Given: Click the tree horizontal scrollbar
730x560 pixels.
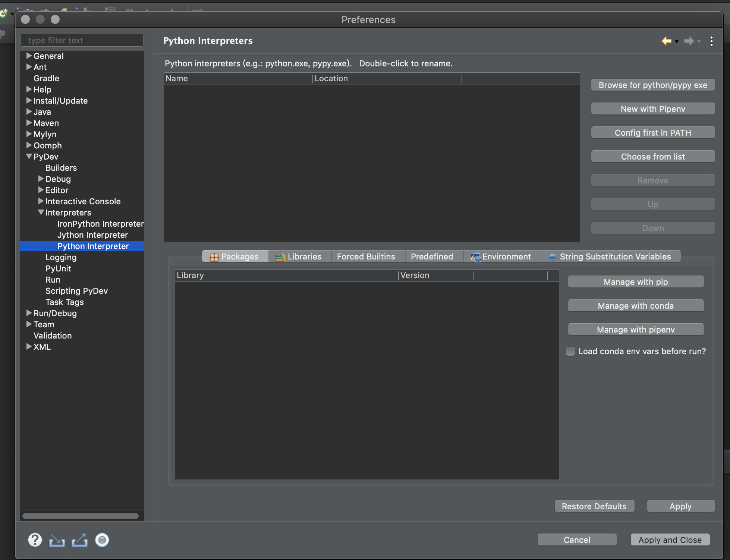Looking at the screenshot, I should (x=81, y=516).
